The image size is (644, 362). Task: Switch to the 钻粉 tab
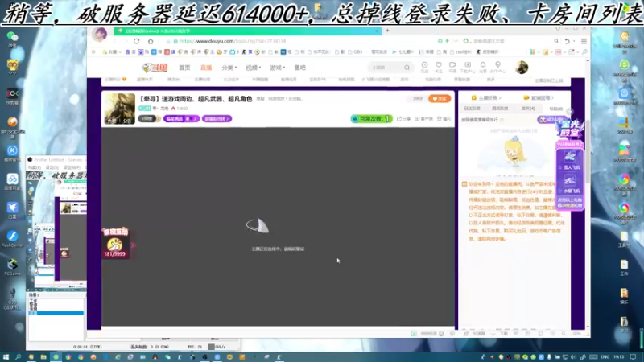pos(555,109)
